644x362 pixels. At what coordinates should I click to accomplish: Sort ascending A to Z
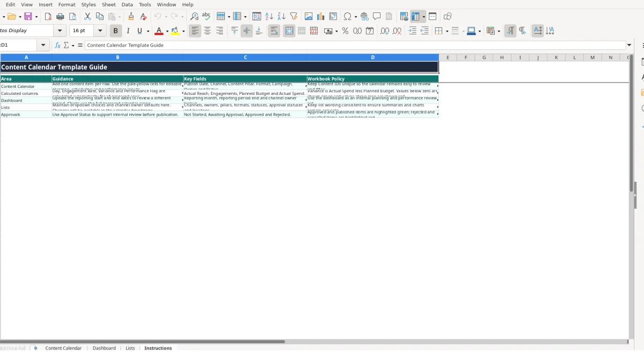point(269,17)
